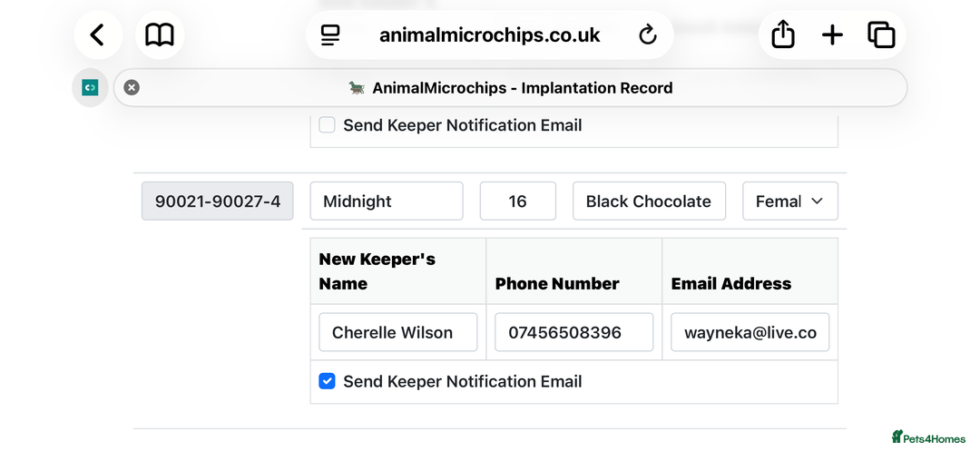Viewport: 980px width, 451px height.
Task: Edit the Midnight pet name field
Action: pos(386,201)
